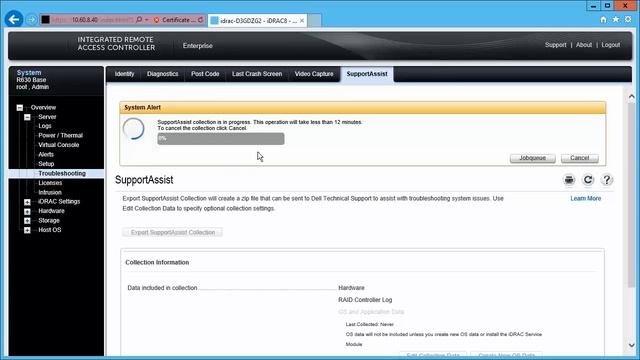The image size is (640, 360).
Task: Select the SupportAssist tab
Action: click(367, 74)
